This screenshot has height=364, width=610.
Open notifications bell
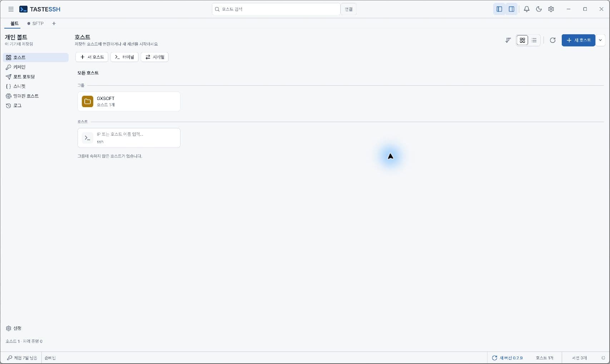(x=526, y=9)
